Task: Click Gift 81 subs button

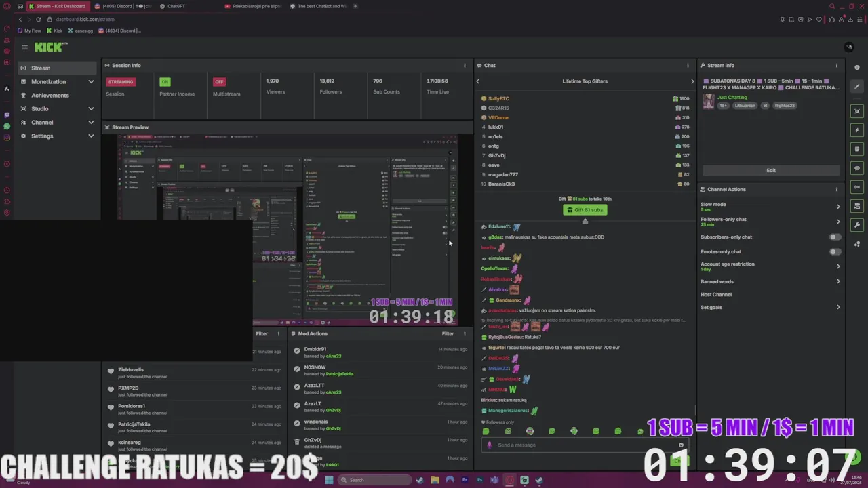Action: point(585,210)
